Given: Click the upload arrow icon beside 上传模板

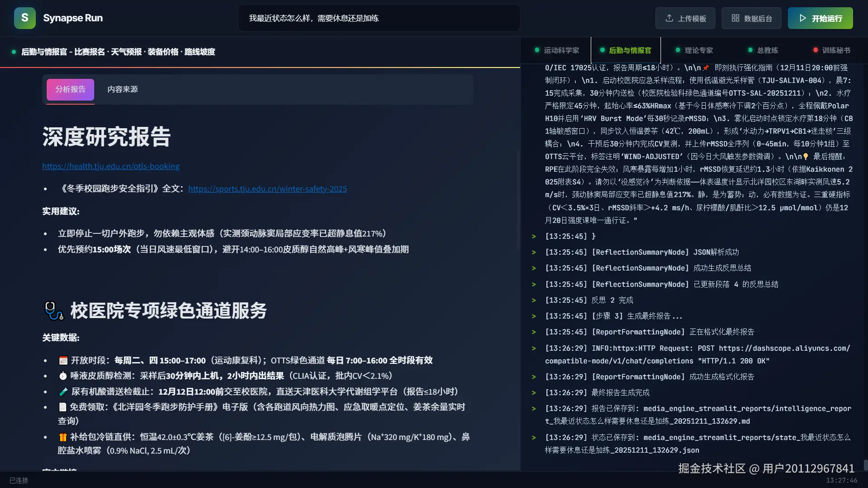Looking at the screenshot, I should (669, 18).
